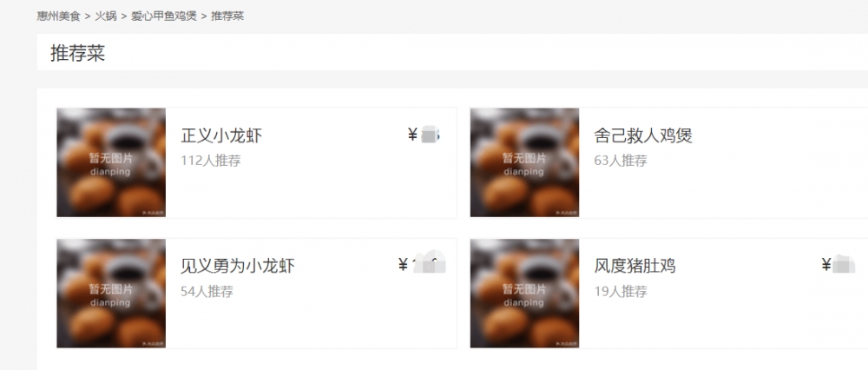The width and height of the screenshot is (868, 370).
Task: Select 推荐菜 breadcrumb item
Action: (x=227, y=16)
